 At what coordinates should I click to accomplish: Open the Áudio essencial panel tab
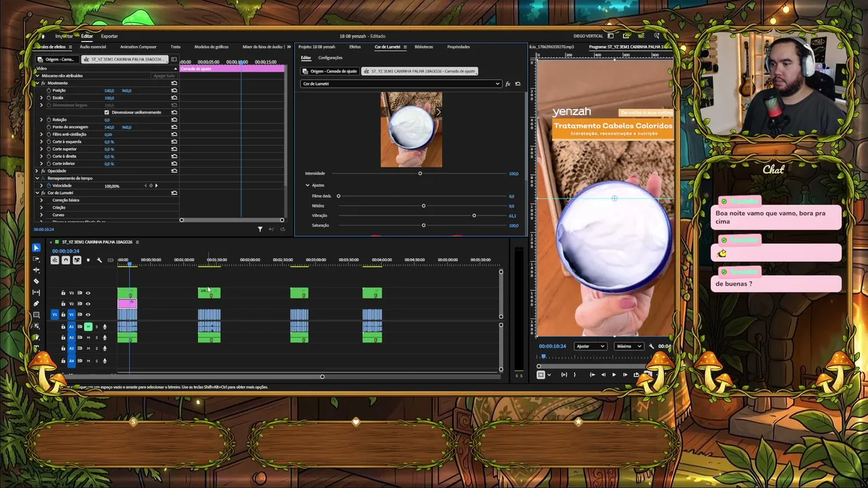(x=93, y=47)
